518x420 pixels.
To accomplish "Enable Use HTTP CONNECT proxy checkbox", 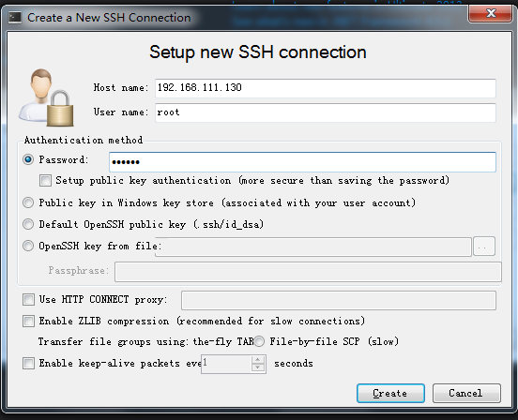I will coord(28,300).
